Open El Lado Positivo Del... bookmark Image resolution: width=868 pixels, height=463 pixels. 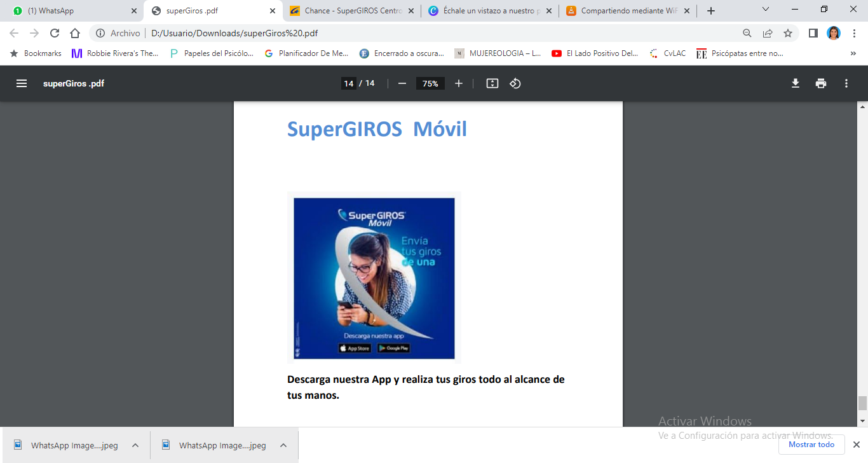click(x=595, y=53)
